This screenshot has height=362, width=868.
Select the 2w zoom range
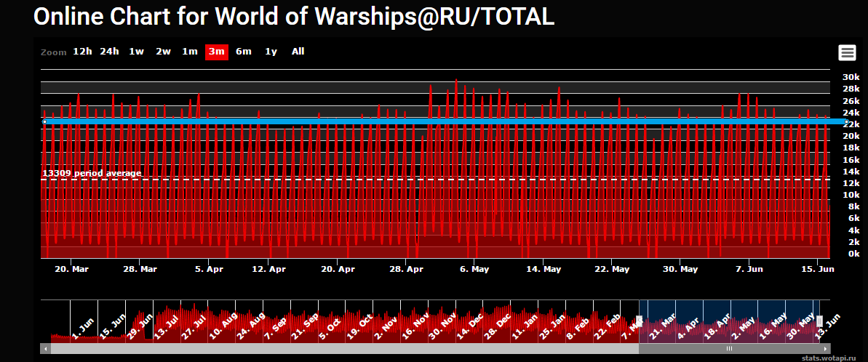point(163,52)
